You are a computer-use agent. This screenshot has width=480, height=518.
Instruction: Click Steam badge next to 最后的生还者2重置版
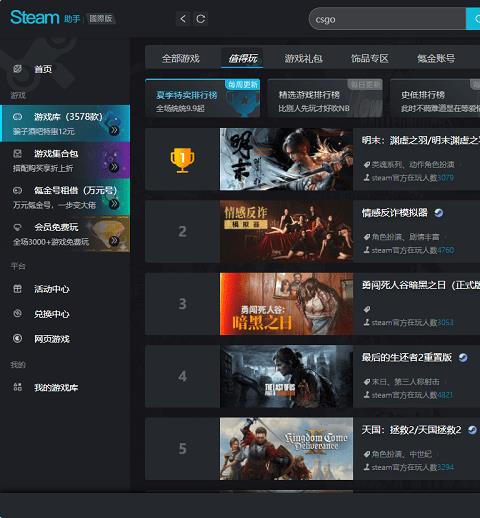point(463,358)
